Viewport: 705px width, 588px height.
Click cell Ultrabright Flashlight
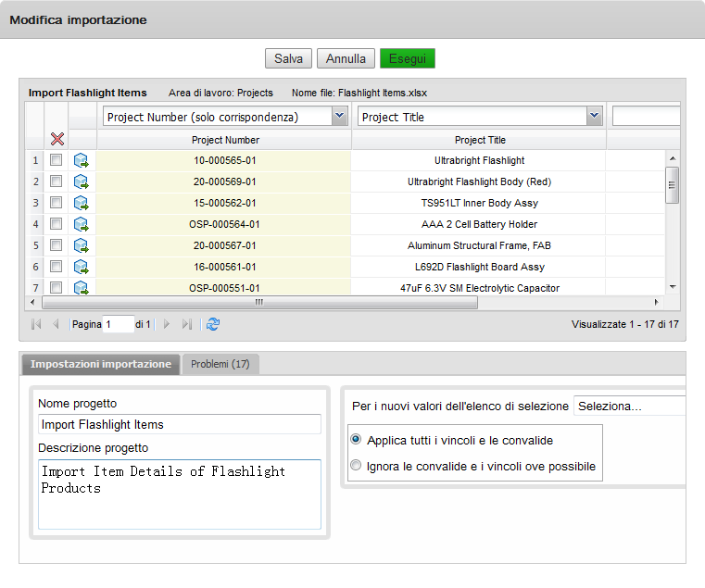point(479,160)
